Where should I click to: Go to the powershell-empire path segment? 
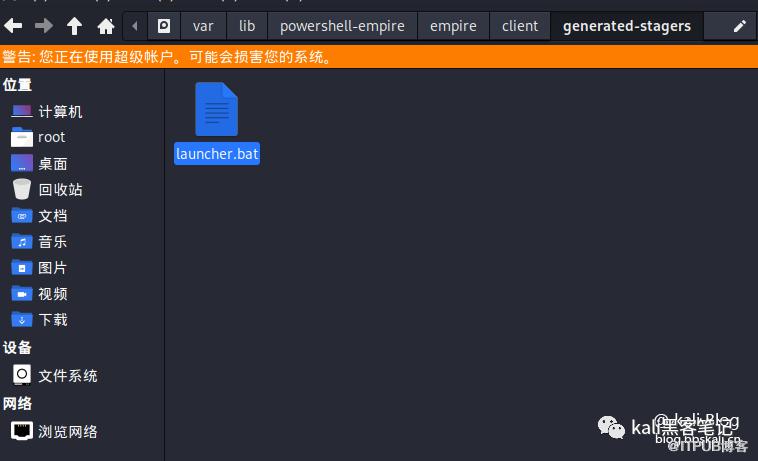click(x=342, y=26)
